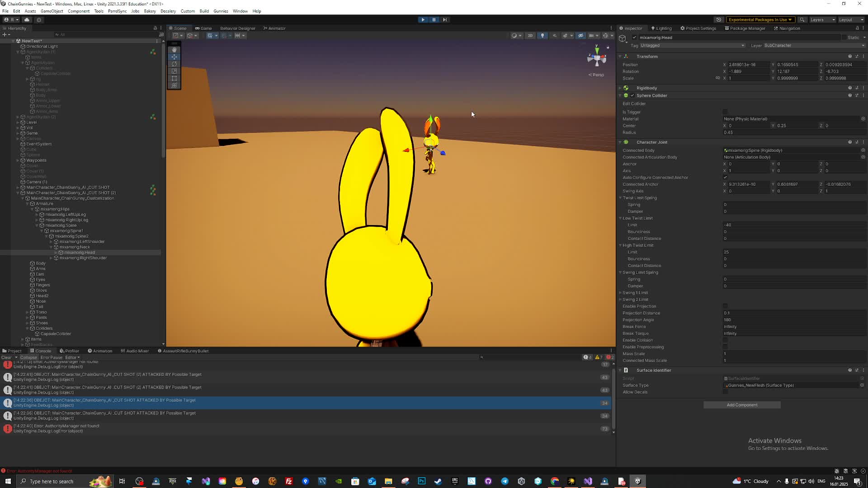Select the Rect transform tool
The width and height of the screenshot is (868, 488).
pyautogui.click(x=174, y=79)
